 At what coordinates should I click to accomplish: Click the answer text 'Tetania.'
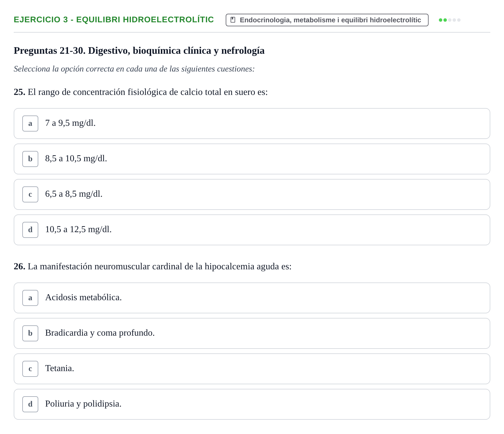tap(59, 368)
